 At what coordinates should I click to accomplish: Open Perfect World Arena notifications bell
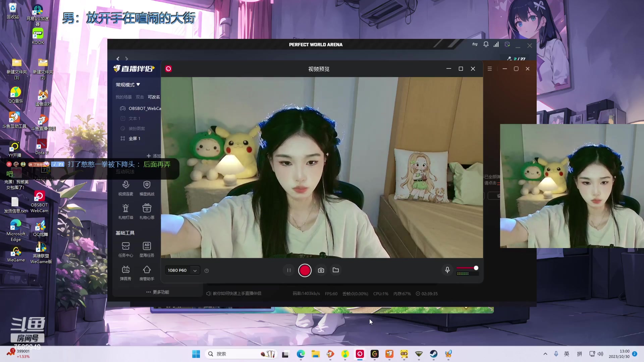point(486,44)
